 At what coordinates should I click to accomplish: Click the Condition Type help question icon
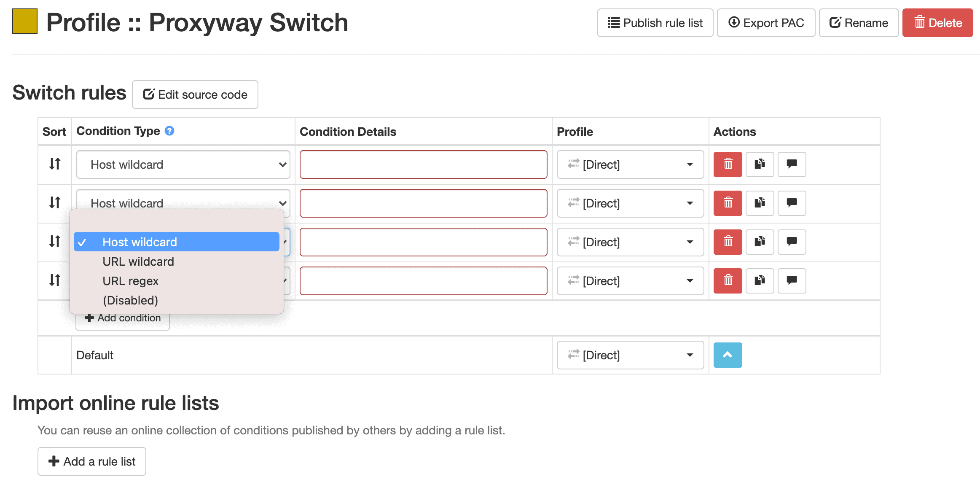tap(169, 131)
